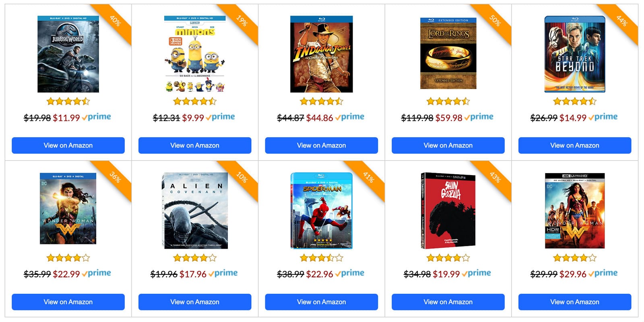View Alien Covenant on Amazon
Viewport: 644px width, 322px height.
(x=195, y=302)
